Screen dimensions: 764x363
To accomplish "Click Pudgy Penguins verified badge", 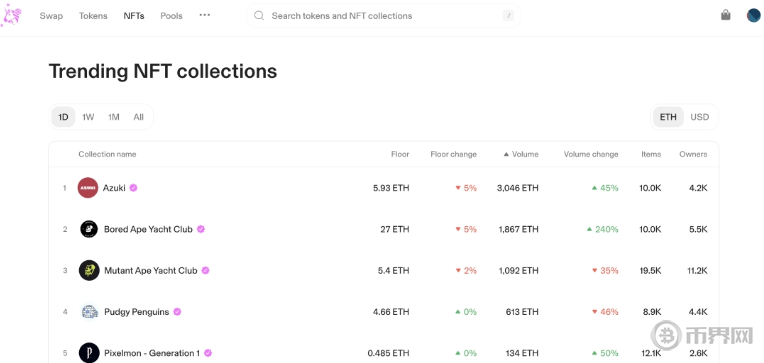I will [x=177, y=312].
